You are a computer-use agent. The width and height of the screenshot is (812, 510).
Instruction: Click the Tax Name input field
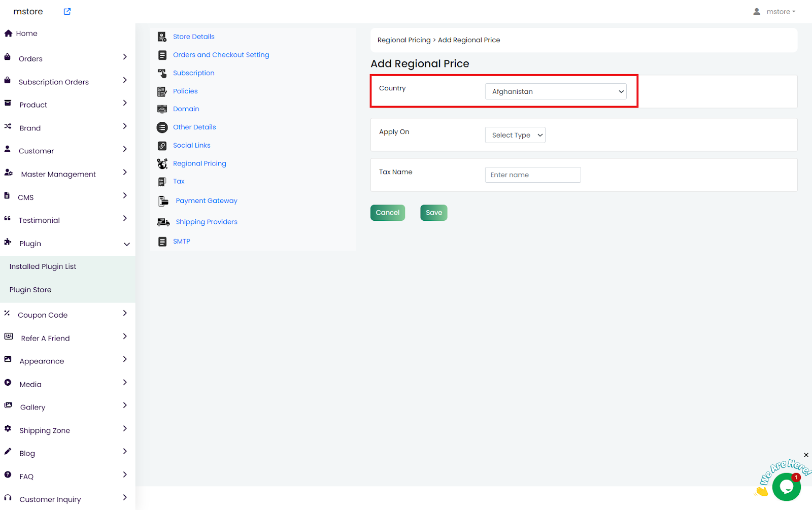532,175
